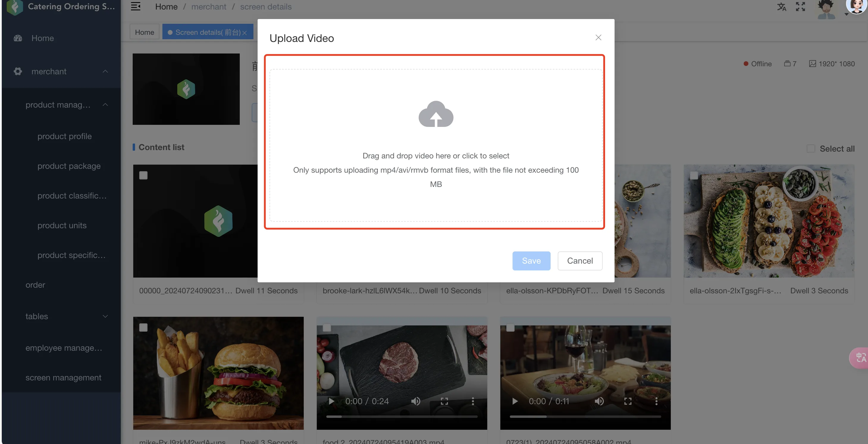Collapse the product management submenu chevron
The height and width of the screenshot is (444, 868).
[105, 105]
